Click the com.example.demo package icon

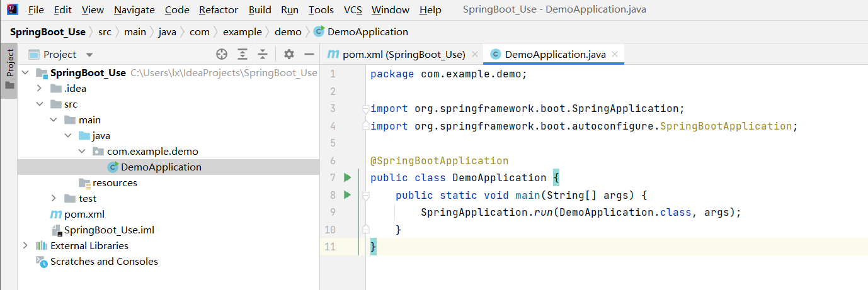tap(98, 152)
